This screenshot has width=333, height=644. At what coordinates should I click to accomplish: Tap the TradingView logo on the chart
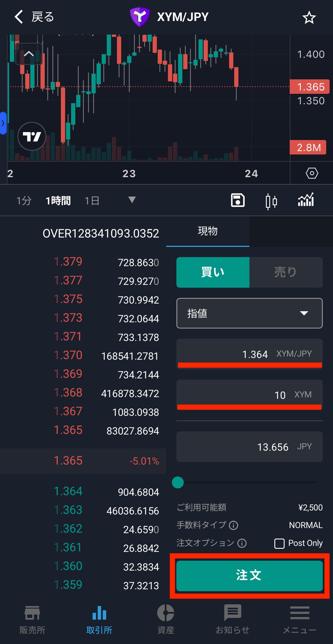click(32, 136)
